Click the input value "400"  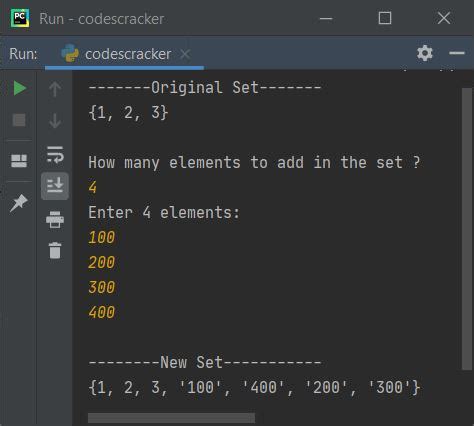pyautogui.click(x=102, y=312)
